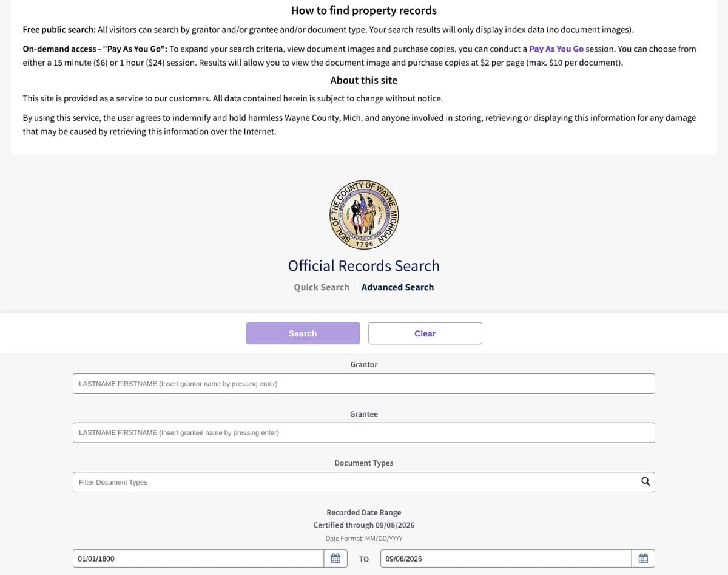Open the start date calendar picker
The image size is (728, 575).
(335, 559)
